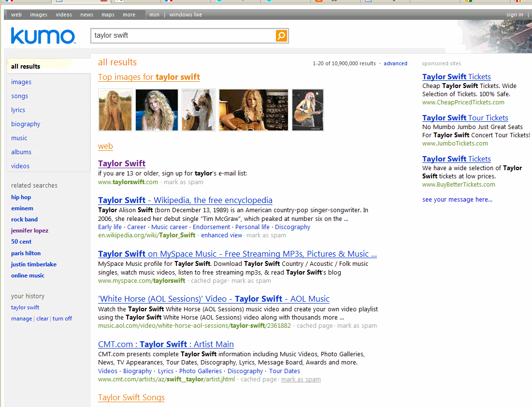Click enhanced view for Wikipedia result
Image resolution: width=532 pixels, height=407 pixels.
coord(222,235)
